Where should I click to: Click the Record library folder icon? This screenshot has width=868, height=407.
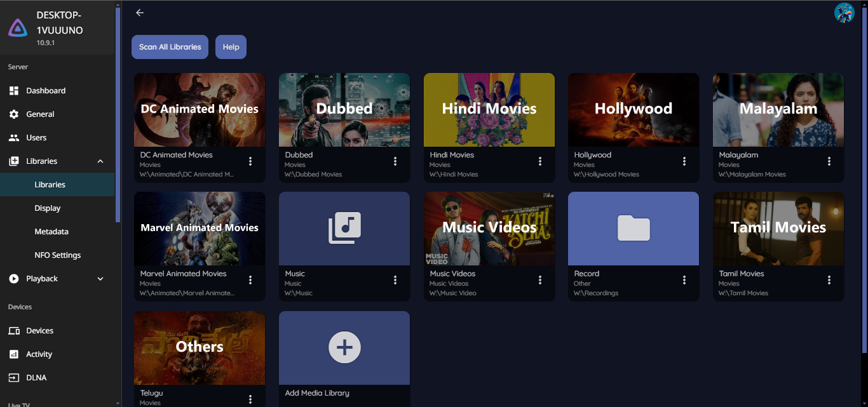coord(634,228)
